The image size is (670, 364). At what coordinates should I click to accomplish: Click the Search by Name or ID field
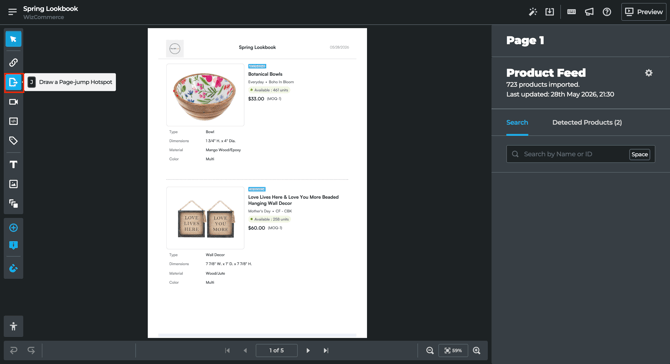[580, 154]
